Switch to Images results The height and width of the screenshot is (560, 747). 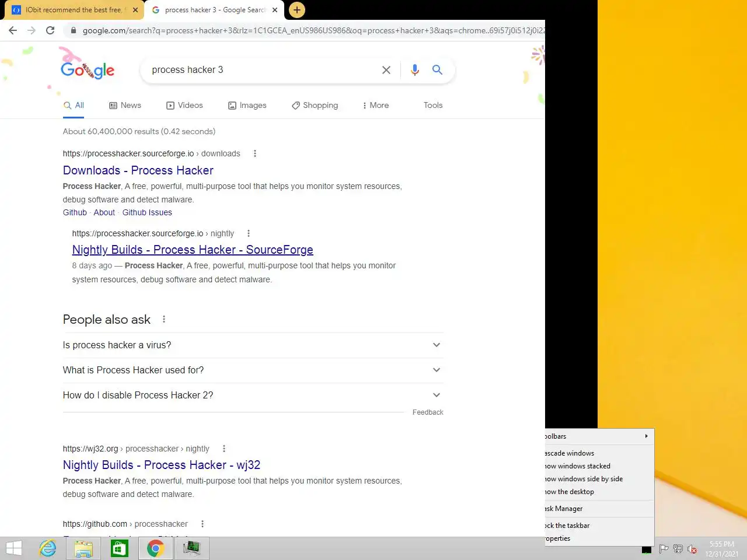click(247, 106)
